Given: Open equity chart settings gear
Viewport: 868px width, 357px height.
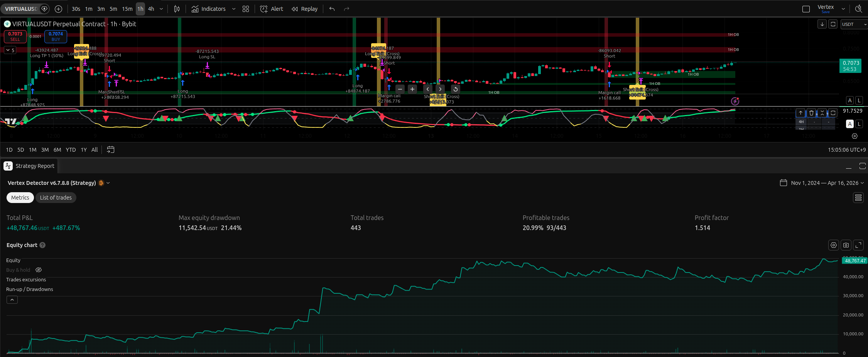Looking at the screenshot, I should pyautogui.click(x=833, y=245).
